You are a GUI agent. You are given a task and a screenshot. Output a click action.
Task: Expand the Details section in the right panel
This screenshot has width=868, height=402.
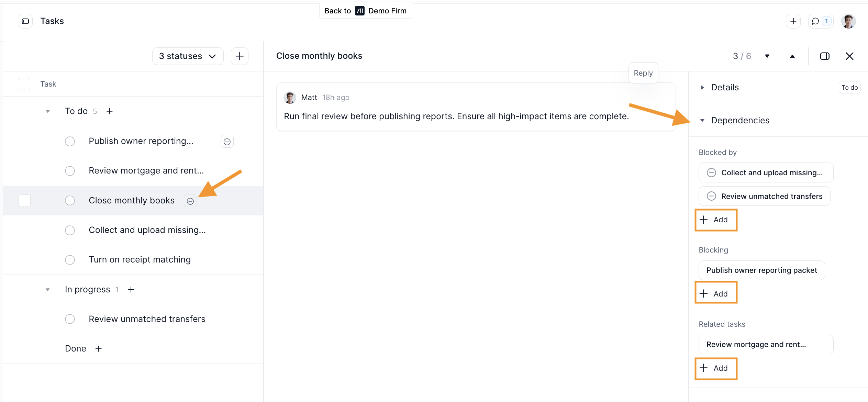[x=702, y=87]
